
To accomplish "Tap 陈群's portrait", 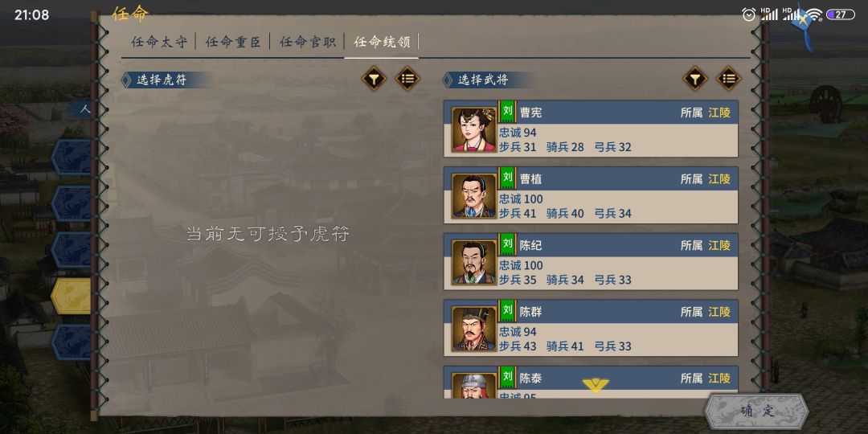I will (474, 329).
